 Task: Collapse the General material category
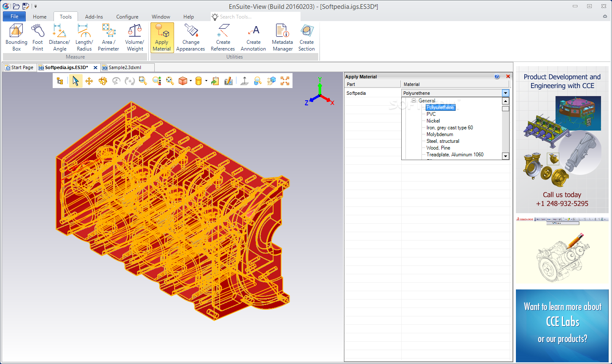[414, 101]
